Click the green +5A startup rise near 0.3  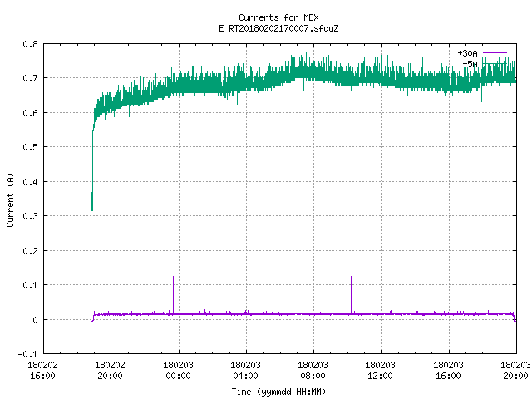coord(92,170)
